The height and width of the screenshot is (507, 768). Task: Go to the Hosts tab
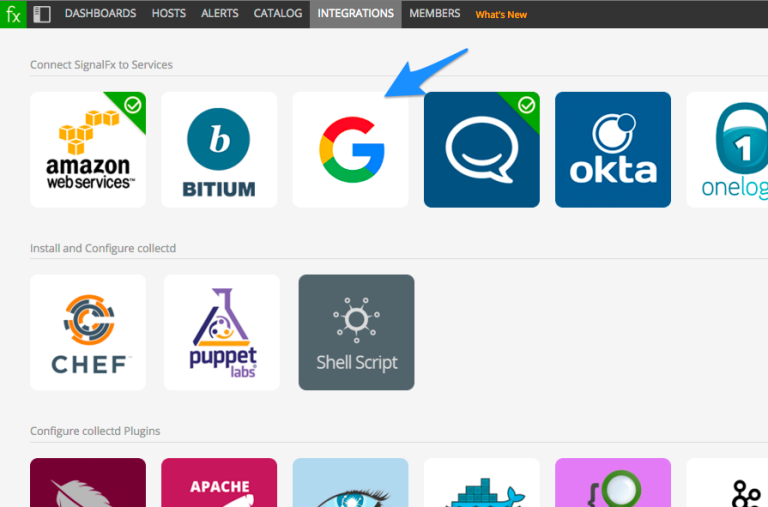[168, 13]
